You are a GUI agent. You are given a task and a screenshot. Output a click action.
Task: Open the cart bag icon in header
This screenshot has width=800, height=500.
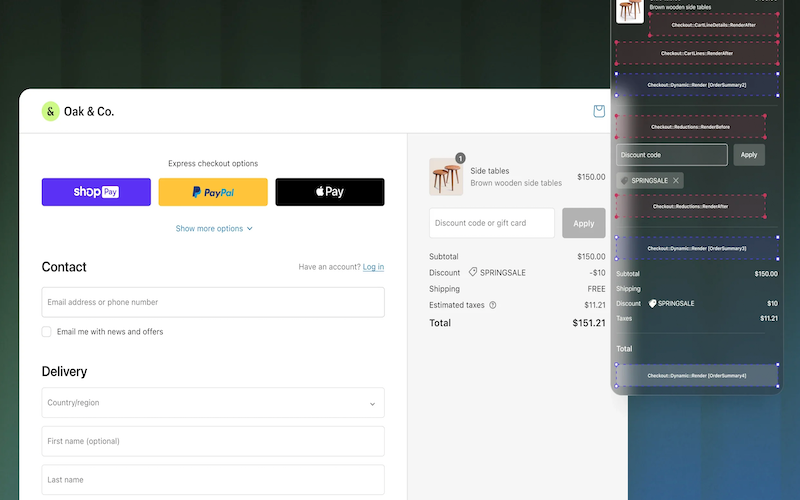pos(599,111)
